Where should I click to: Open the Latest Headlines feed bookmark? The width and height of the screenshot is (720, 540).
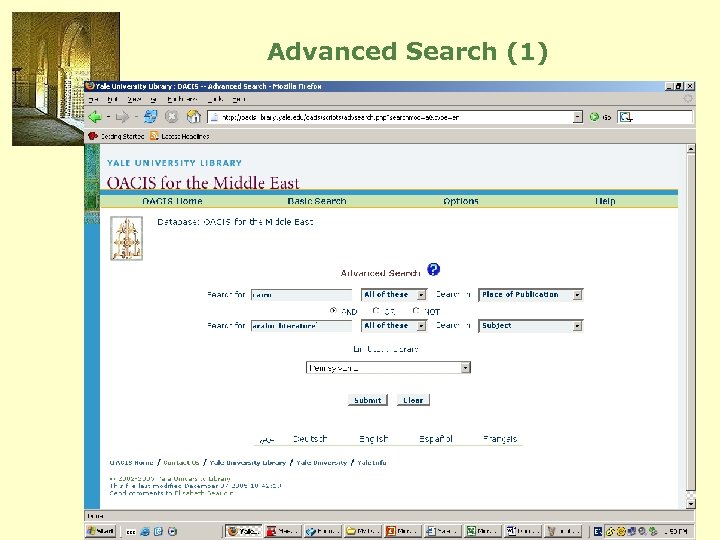[180, 136]
